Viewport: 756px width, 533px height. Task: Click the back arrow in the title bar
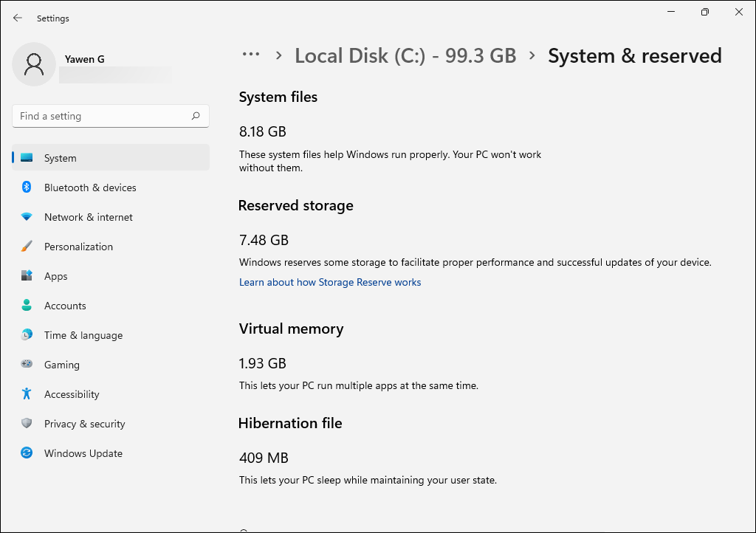[18, 18]
